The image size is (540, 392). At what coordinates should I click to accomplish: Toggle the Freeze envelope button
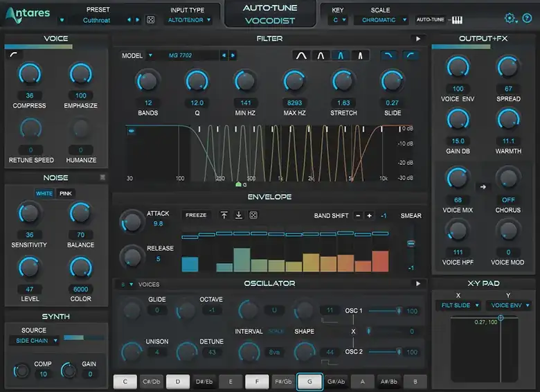click(196, 215)
